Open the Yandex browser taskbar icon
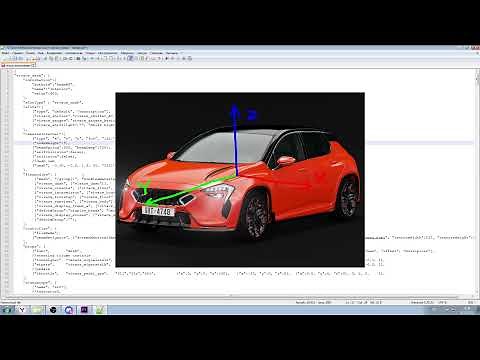Image resolution: width=480 pixels, height=360 pixels. point(22,310)
